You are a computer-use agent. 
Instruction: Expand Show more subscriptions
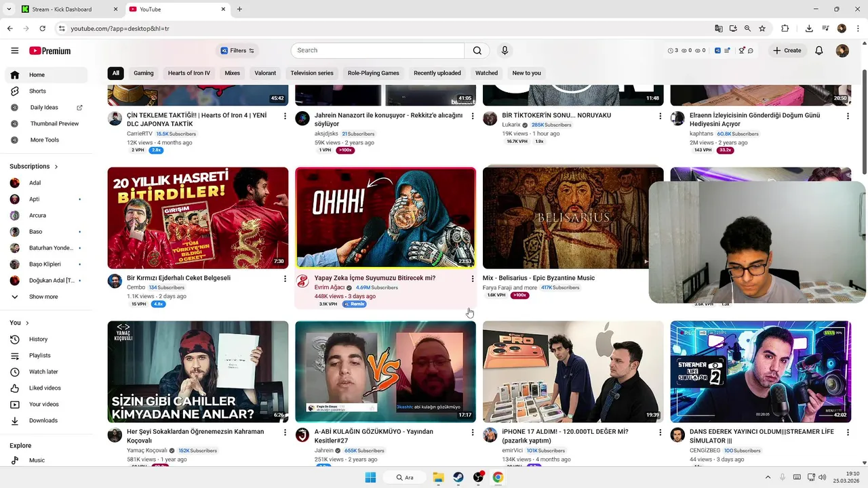46,297
